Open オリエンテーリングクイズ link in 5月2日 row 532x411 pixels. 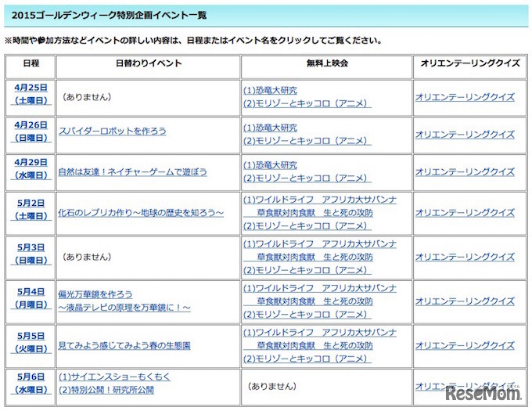pyautogui.click(x=465, y=213)
